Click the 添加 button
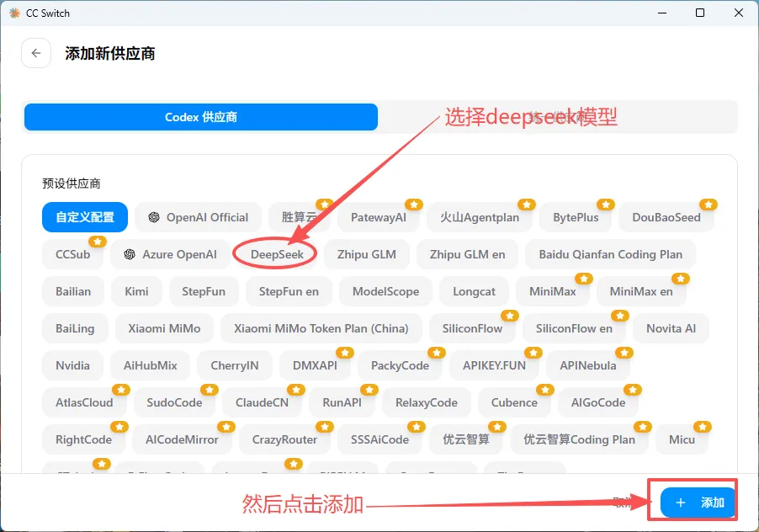The image size is (759, 532). (x=698, y=503)
